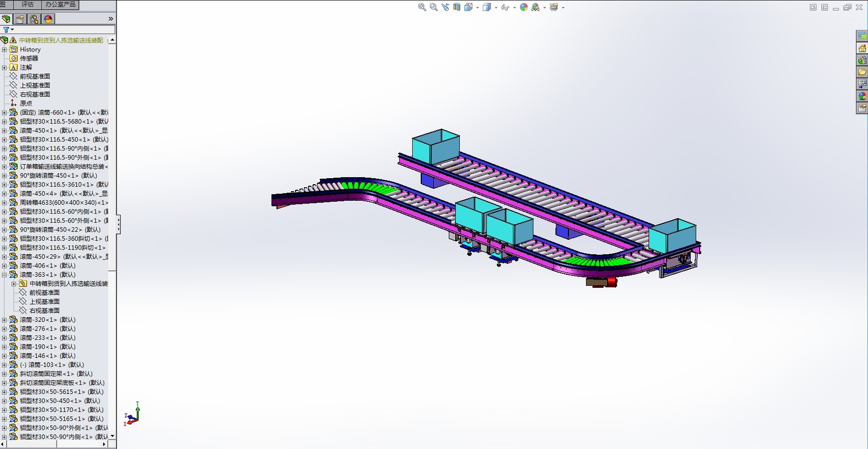This screenshot has height=449, width=868.
Task: Collapse the 滚筒-363<1> tree node
Action: coord(5,275)
